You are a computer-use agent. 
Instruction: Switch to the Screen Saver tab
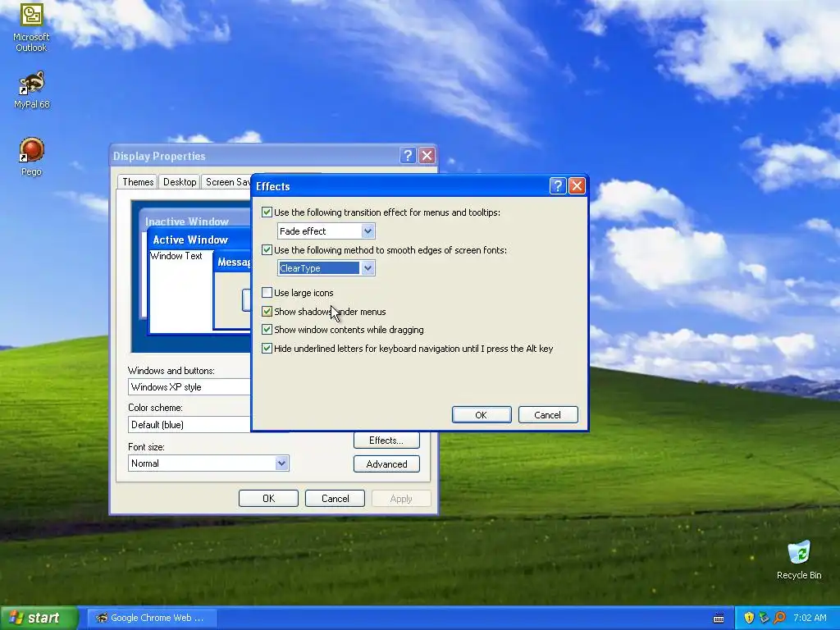(x=227, y=182)
